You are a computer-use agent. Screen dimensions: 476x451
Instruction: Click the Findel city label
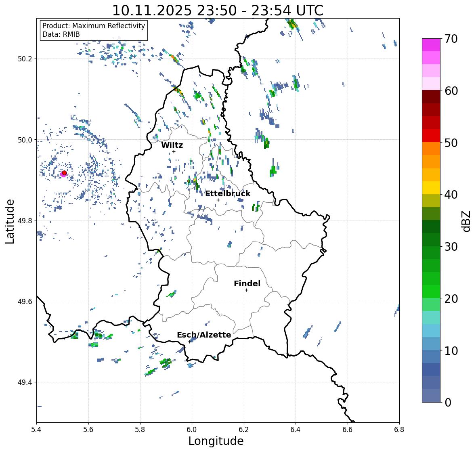pyautogui.click(x=247, y=283)
